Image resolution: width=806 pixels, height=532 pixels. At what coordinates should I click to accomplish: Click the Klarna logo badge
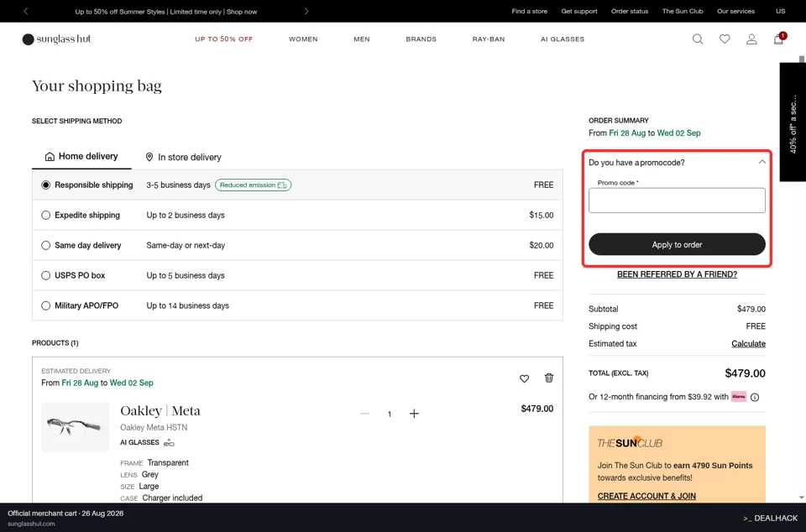pyautogui.click(x=739, y=396)
